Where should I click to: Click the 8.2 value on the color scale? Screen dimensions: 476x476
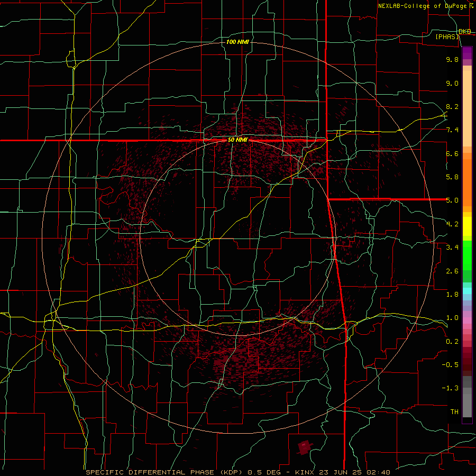452,106
